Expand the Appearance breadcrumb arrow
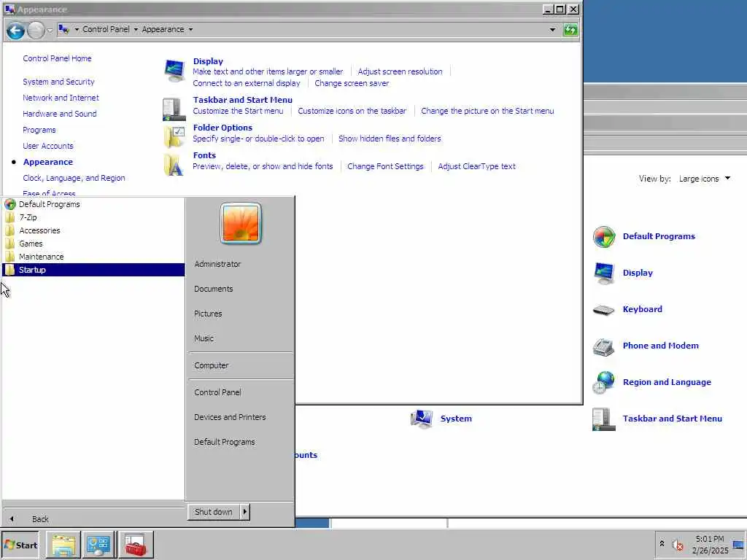Viewport: 747px width, 560px height. click(190, 29)
